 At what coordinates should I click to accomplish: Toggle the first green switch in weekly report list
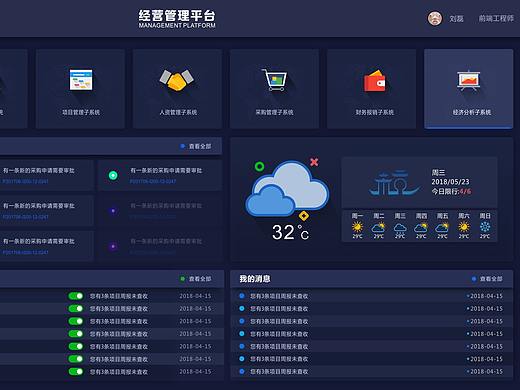point(76,296)
